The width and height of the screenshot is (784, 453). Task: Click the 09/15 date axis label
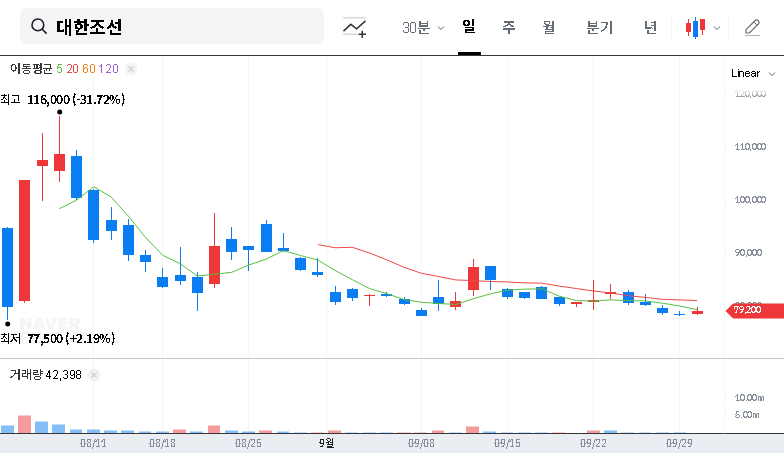coord(507,443)
